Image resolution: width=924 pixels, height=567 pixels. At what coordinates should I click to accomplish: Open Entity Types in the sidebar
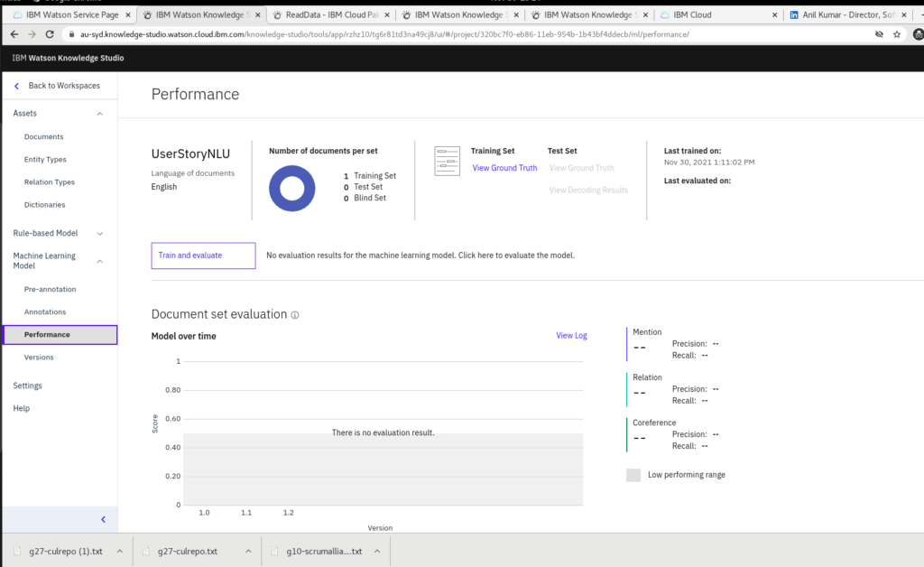tap(45, 160)
